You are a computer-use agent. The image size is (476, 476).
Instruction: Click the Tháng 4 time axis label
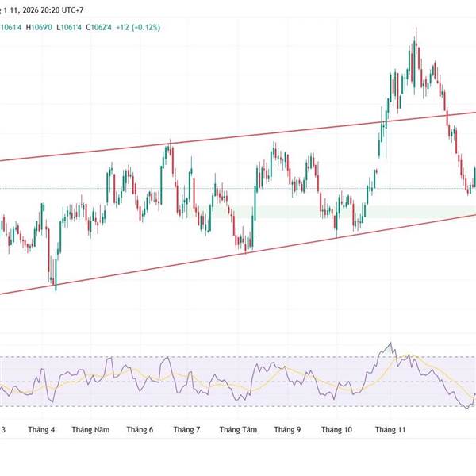click(x=41, y=429)
